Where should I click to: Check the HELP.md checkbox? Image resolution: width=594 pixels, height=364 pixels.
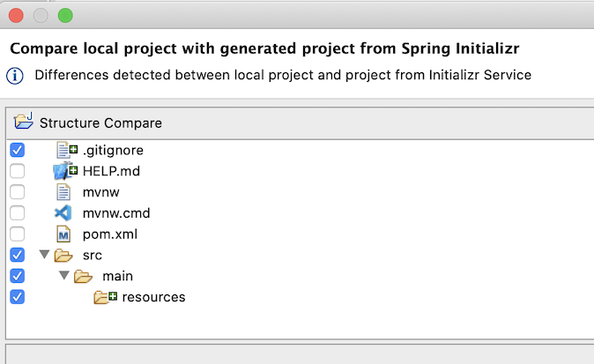click(18, 171)
